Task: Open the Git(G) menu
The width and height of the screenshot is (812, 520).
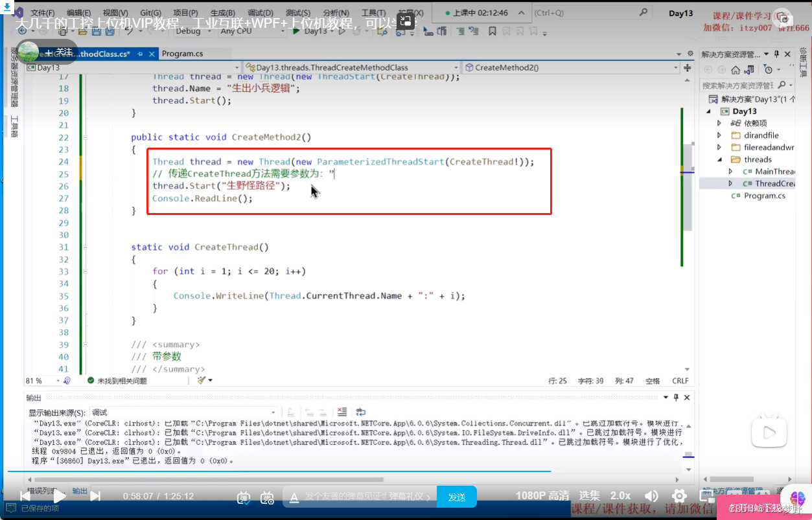Action: click(150, 13)
